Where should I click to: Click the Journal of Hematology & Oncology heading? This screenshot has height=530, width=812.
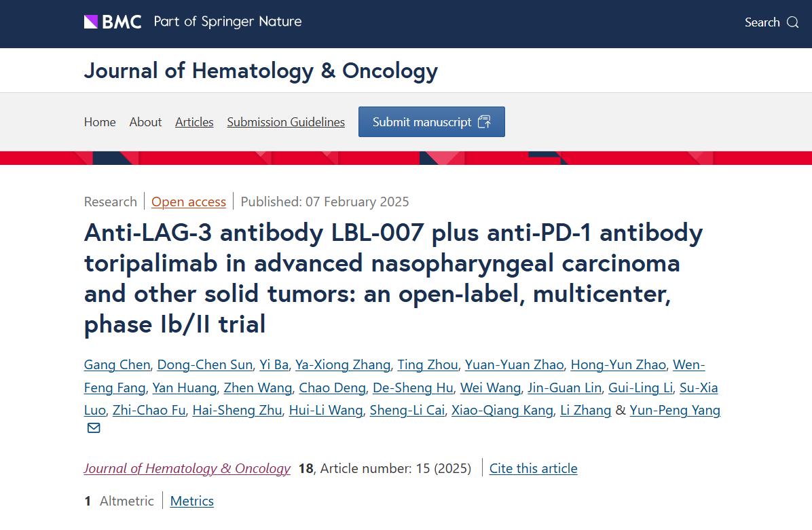[x=261, y=71]
